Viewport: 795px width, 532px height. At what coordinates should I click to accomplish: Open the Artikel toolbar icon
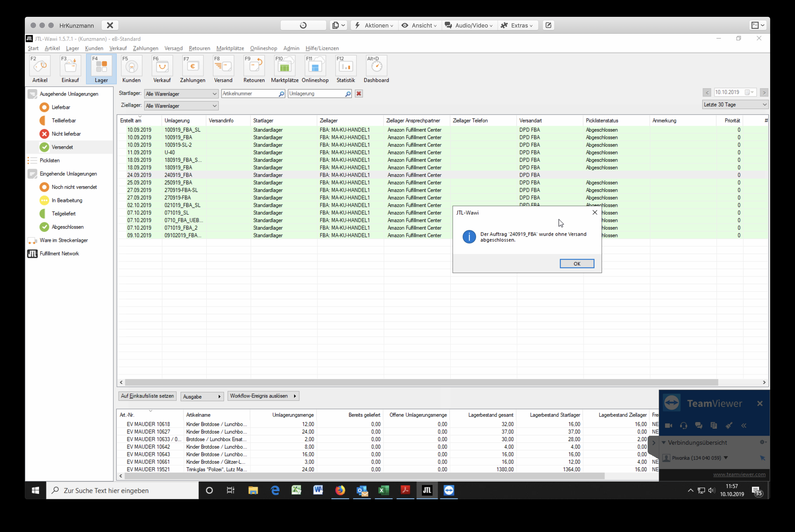[40, 69]
